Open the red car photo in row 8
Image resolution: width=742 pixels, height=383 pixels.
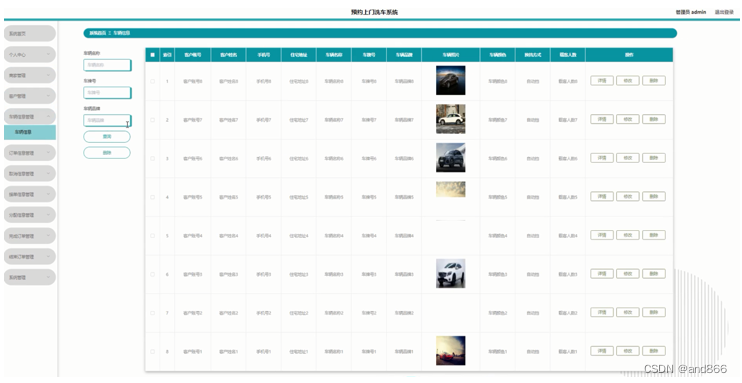450,351
